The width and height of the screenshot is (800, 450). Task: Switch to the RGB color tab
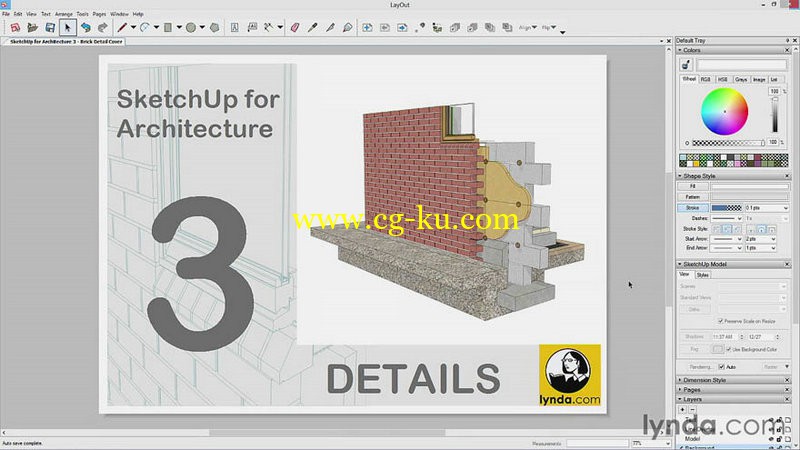(x=706, y=80)
